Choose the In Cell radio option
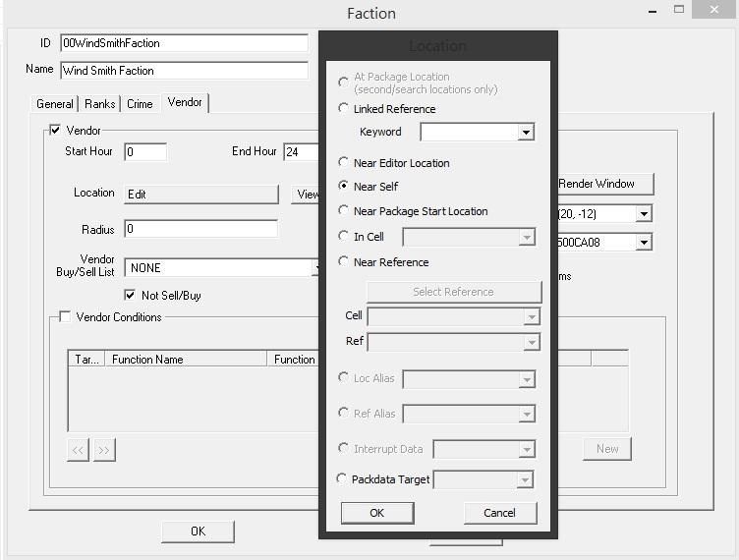Viewport: 739px width, 560px height. click(x=343, y=236)
